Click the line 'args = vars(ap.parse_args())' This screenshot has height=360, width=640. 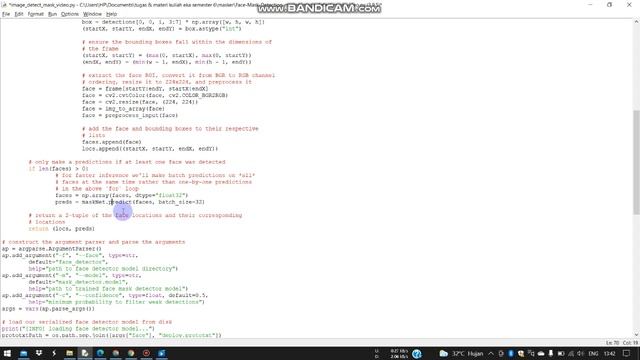click(48, 309)
